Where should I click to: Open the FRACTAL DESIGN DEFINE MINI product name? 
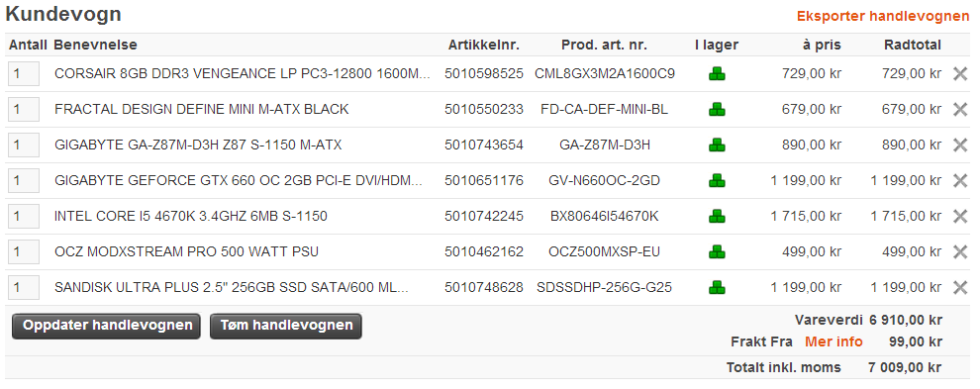202,110
